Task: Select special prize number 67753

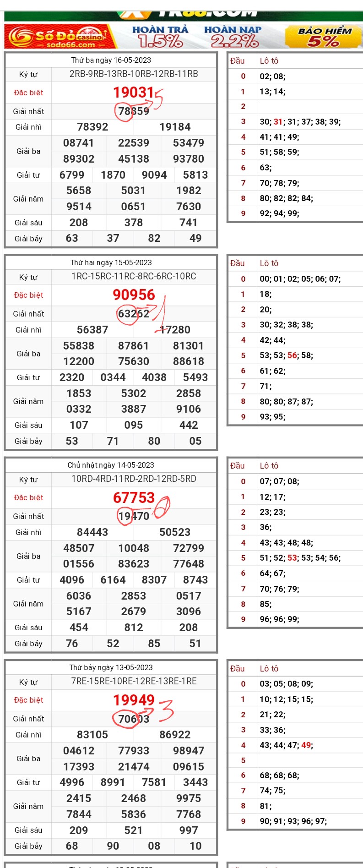Action: [134, 497]
